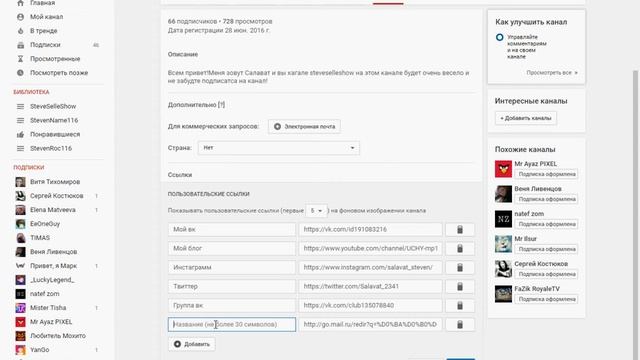Click the History hourglass icon
This screenshot has width=640, height=360.
click(x=20, y=59)
